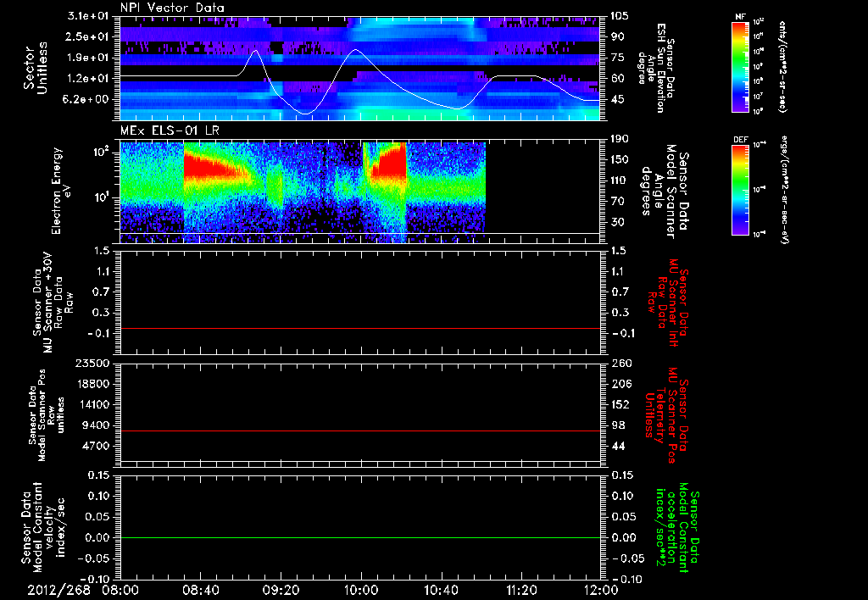Viewport: 868px width, 600px height.
Task: Click the "ESH Sun Elevation Angle" axis label
Action: 656,68
